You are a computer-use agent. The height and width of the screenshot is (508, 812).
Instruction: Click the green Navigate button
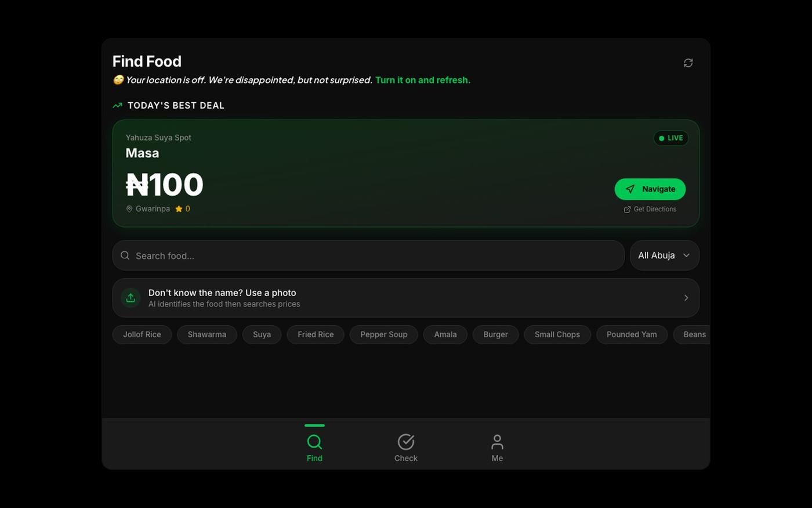coord(650,189)
